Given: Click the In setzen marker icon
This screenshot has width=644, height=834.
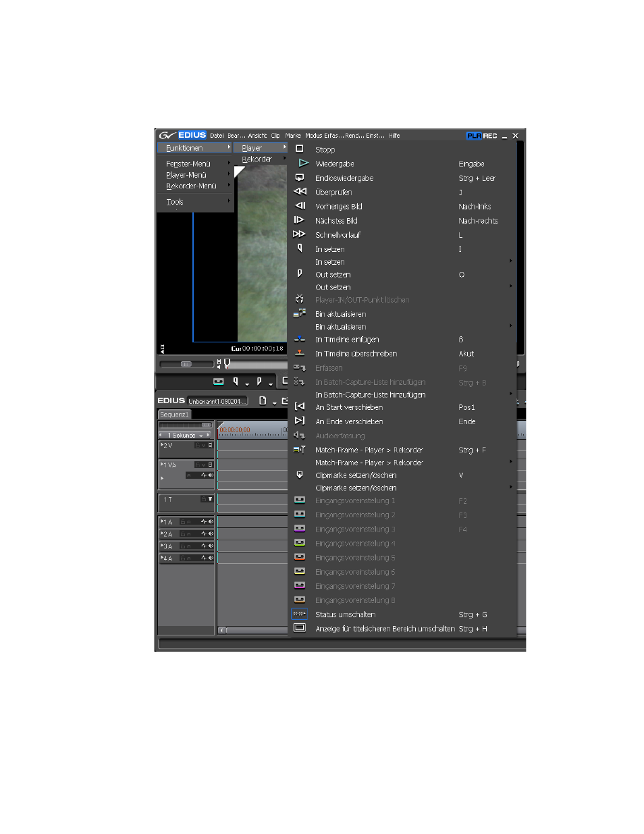Looking at the screenshot, I should click(x=300, y=249).
